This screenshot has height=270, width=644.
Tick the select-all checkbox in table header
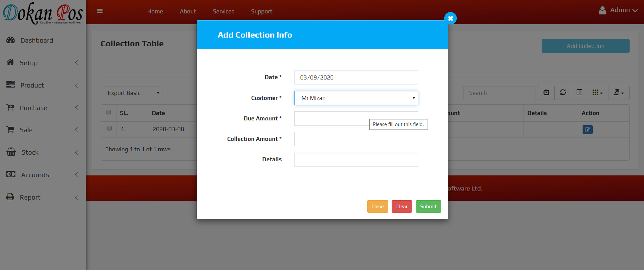108,112
